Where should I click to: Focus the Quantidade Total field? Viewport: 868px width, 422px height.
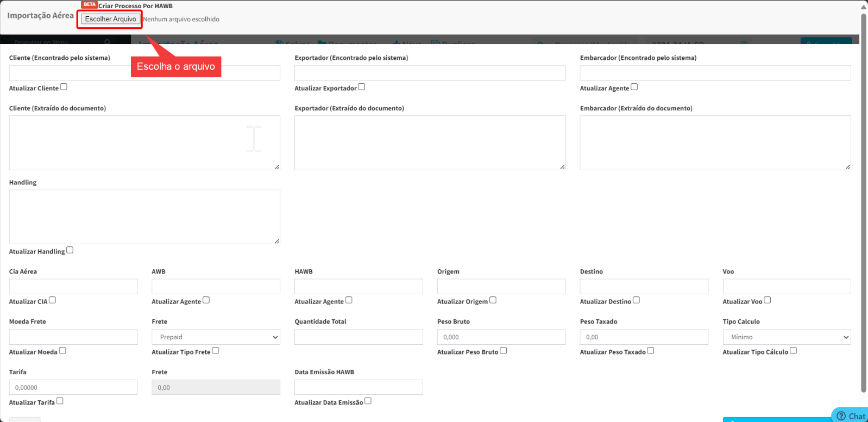point(358,337)
